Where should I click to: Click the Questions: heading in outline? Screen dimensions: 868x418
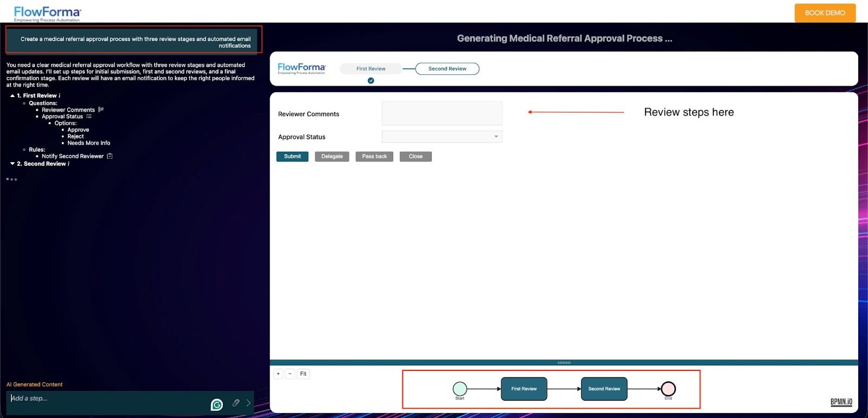[x=43, y=103]
